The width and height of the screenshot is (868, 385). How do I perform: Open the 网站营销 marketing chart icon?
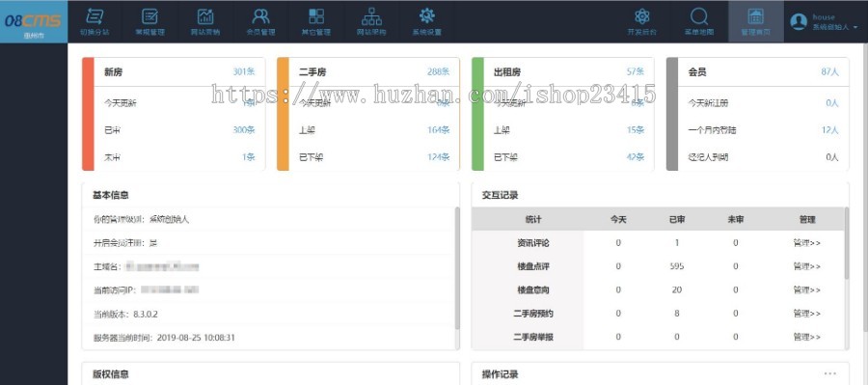point(205,16)
